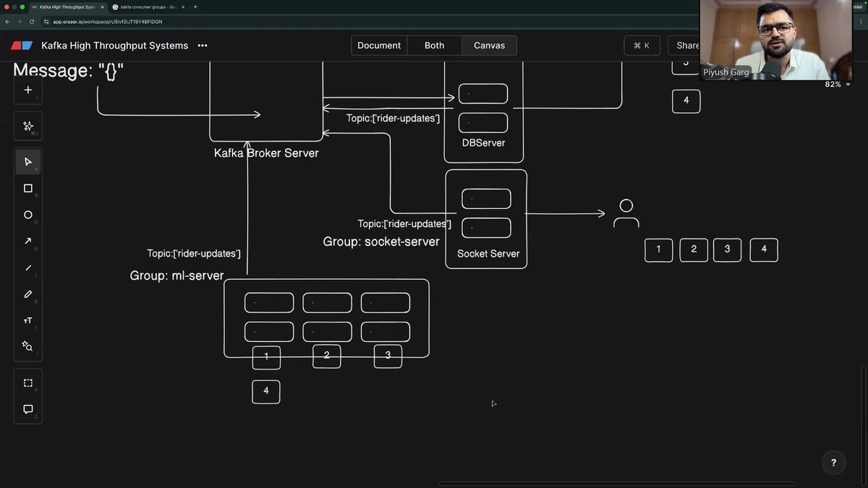Select the user person icon shape
Viewport: 868px width, 488px height.
point(626,214)
